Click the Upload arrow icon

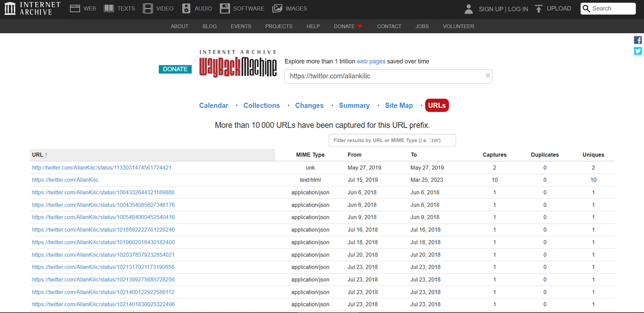click(x=539, y=9)
